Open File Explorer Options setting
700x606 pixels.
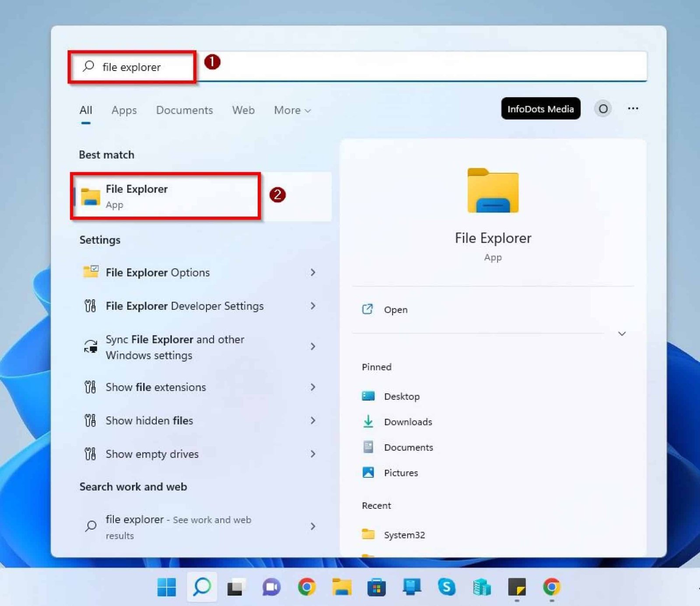201,272
